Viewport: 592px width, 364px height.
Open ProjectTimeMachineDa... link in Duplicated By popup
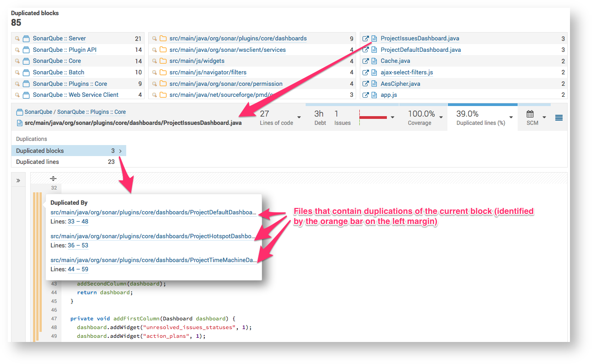[x=154, y=260]
